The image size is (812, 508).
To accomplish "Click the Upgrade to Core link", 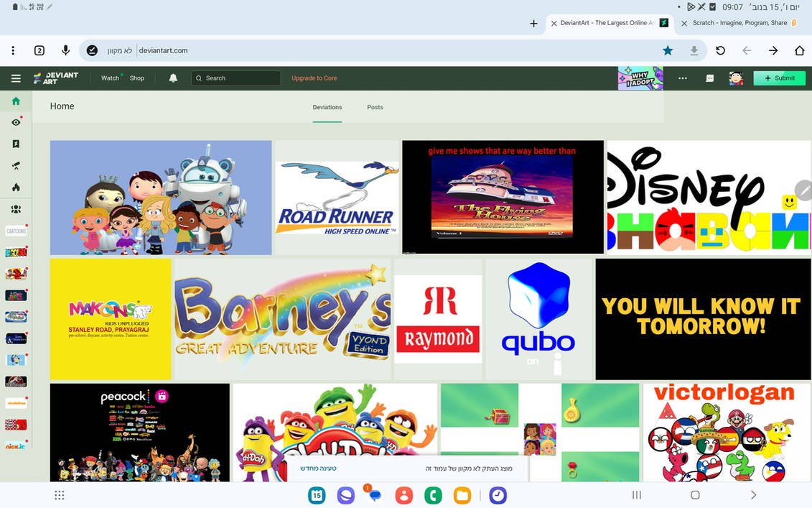I will tap(314, 78).
